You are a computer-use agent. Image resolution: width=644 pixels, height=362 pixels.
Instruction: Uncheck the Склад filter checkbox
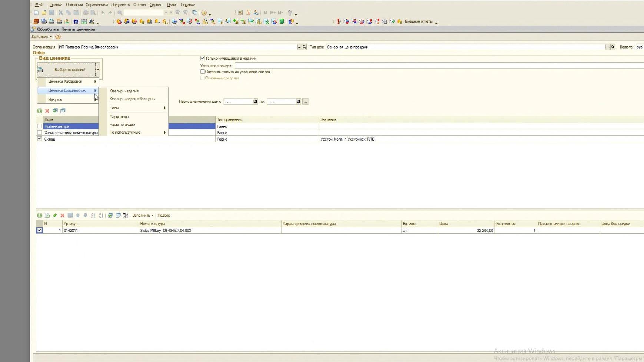tap(40, 139)
